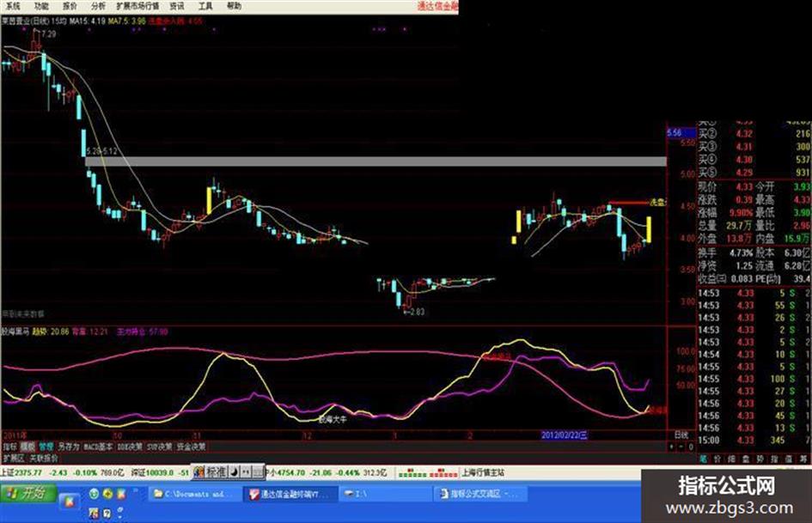Screen dimensions: 812x523
Task: Select the 势 tab in the quote panel
Action: 760,459
